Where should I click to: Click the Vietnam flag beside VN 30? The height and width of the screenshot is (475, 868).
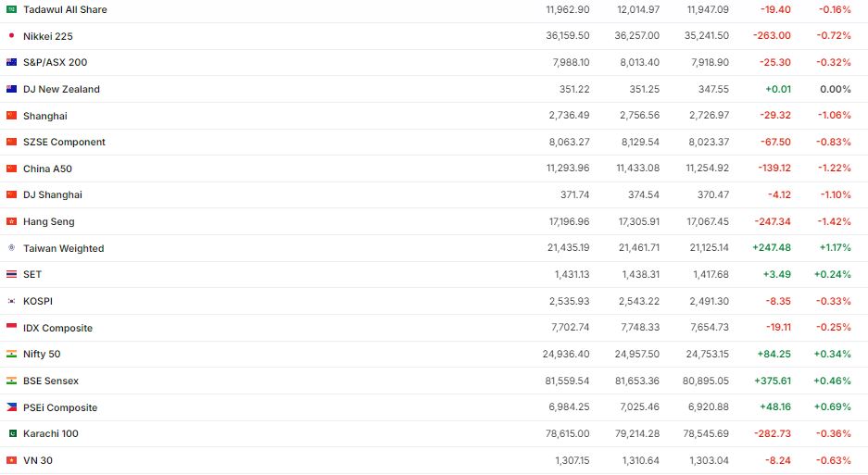[x=11, y=460]
